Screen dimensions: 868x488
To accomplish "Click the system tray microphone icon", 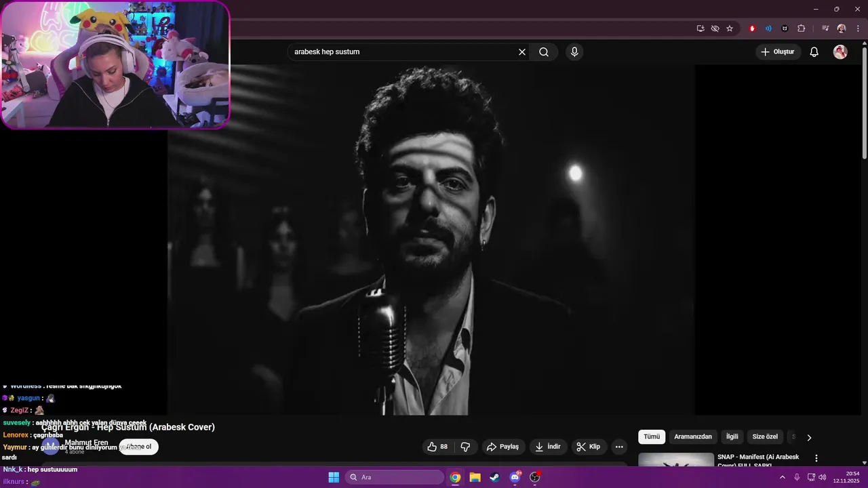I will 797,477.
